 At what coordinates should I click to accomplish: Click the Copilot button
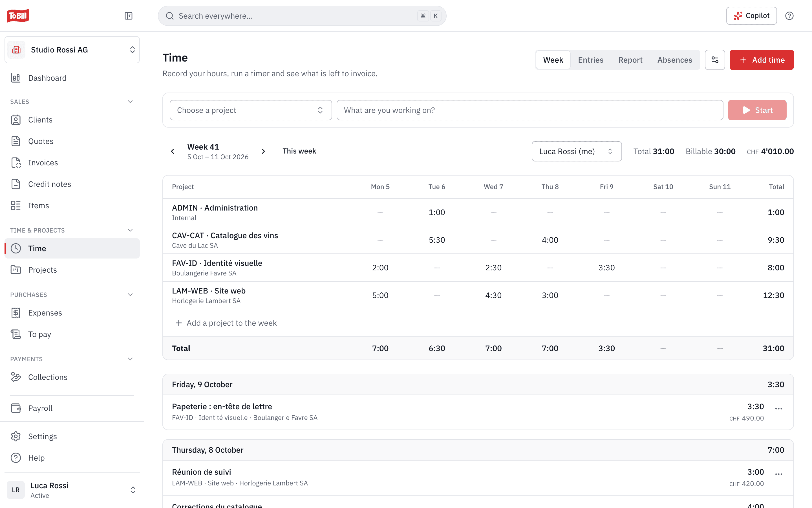tap(751, 16)
